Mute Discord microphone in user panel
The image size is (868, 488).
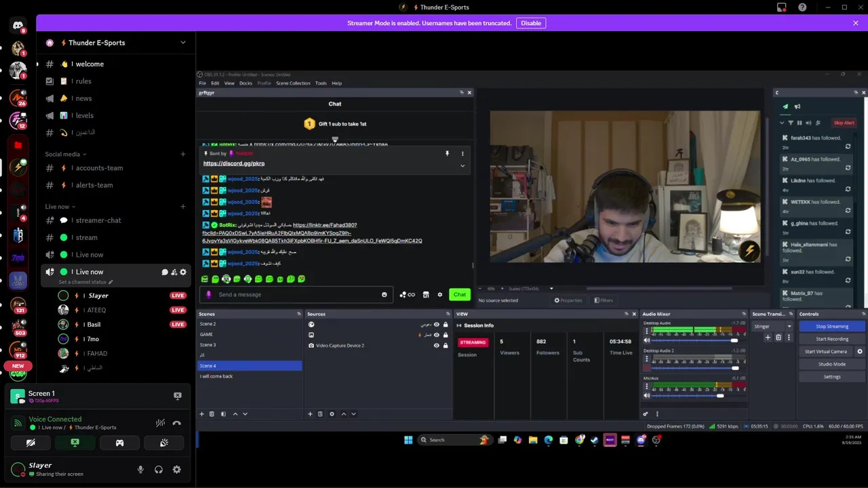[x=140, y=469]
